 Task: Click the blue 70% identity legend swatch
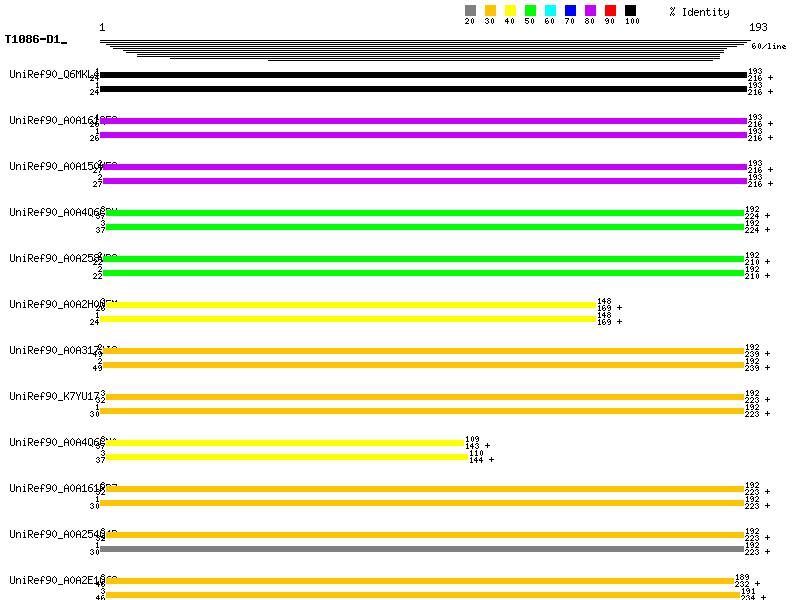tap(570, 10)
